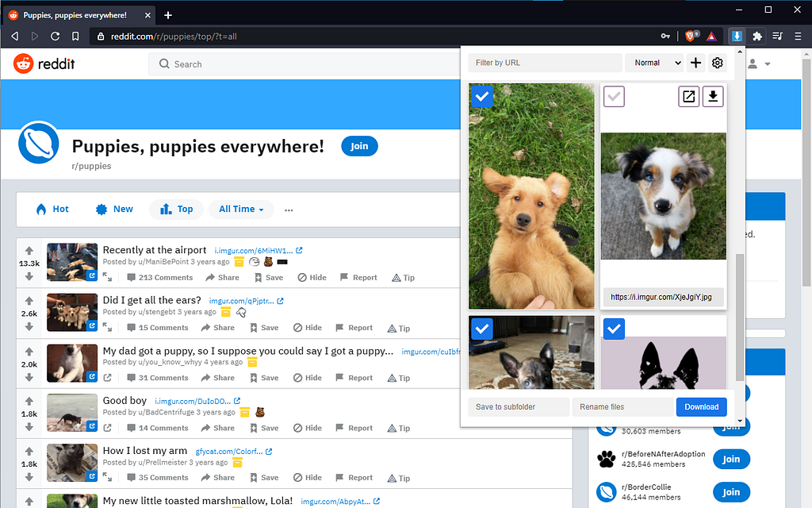Join the r/BorderCollie community
Screen dimensions: 812x508
click(x=731, y=492)
